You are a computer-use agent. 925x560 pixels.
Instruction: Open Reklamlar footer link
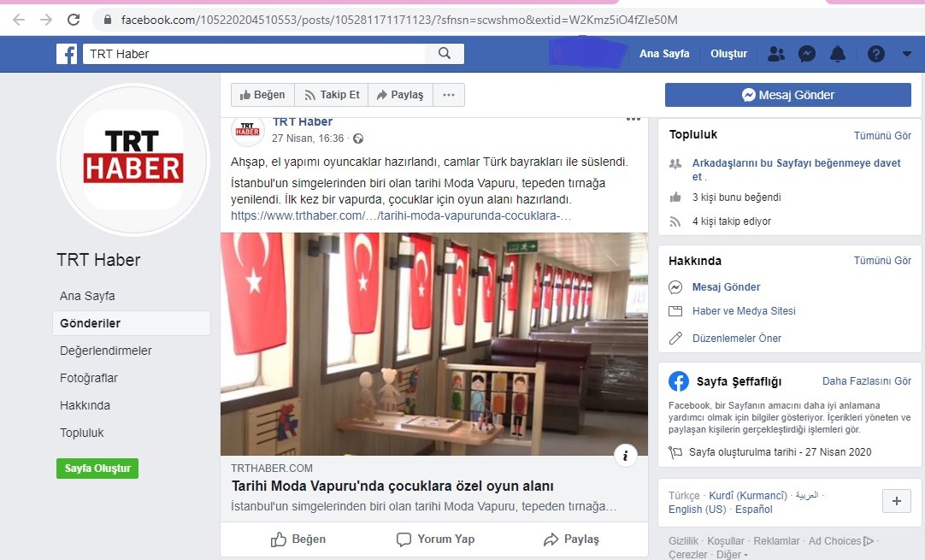point(776,541)
